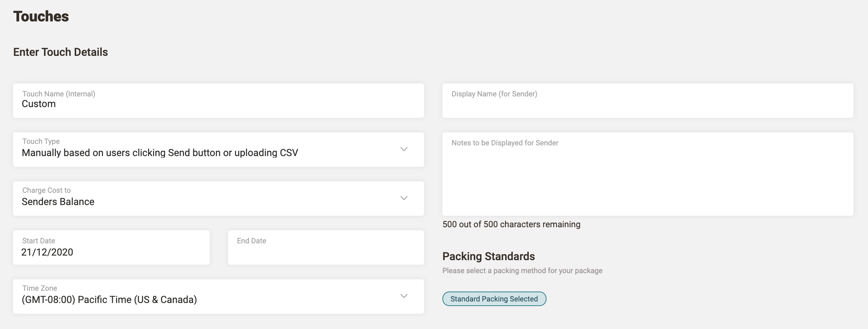Click the Display Name (for Sender) field
Image resolution: width=868 pixels, height=329 pixels.
click(x=648, y=101)
